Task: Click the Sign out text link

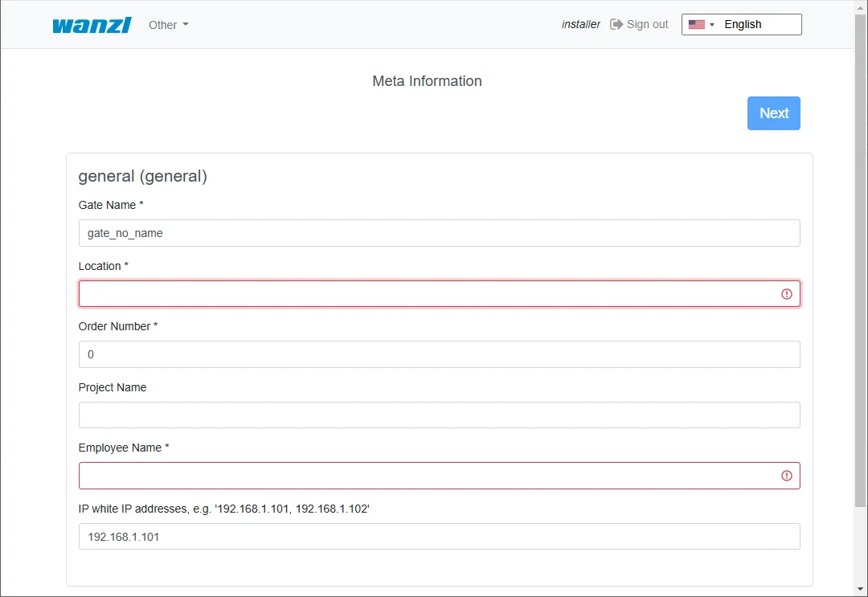Action: [x=647, y=25]
